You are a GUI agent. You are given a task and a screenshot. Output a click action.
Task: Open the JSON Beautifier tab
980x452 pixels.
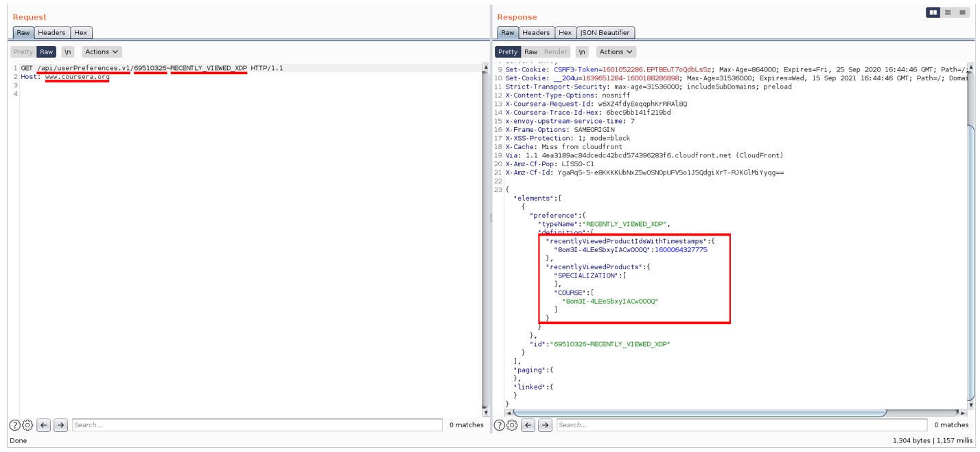pos(605,32)
